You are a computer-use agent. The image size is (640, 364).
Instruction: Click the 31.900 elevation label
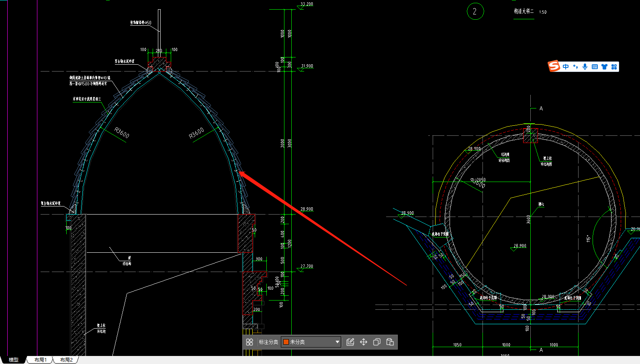[307, 66]
